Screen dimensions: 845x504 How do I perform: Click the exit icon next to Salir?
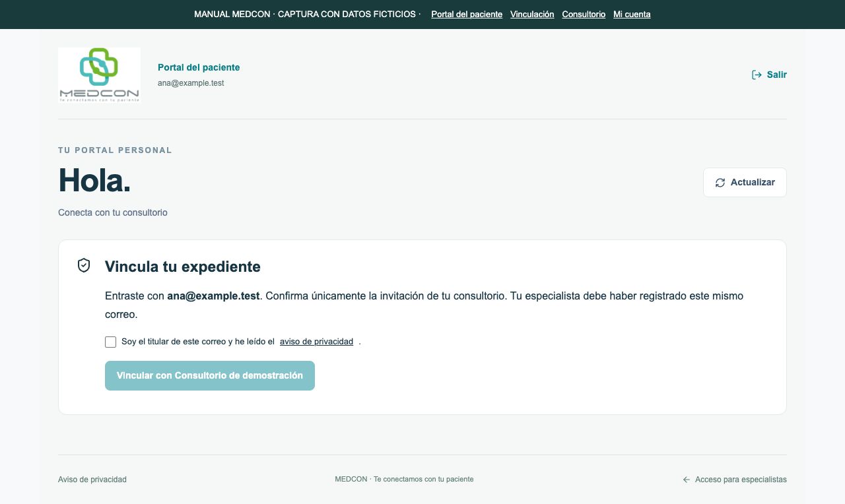pos(757,75)
